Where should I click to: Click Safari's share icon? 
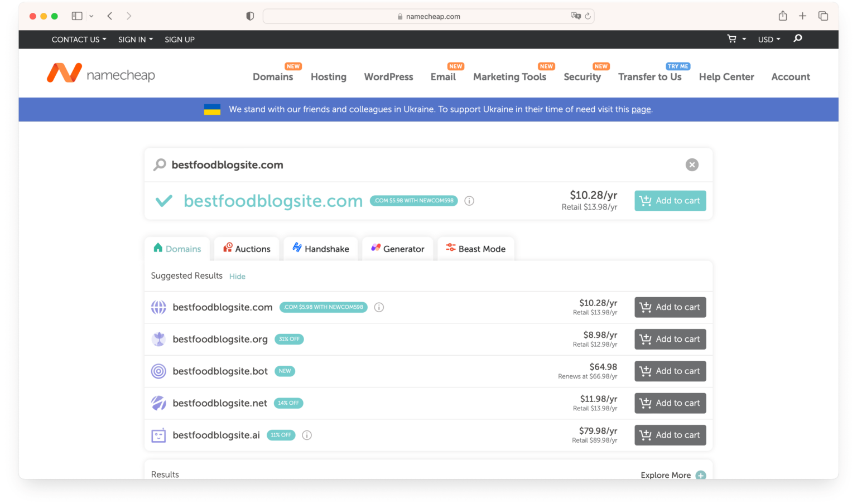pos(783,16)
